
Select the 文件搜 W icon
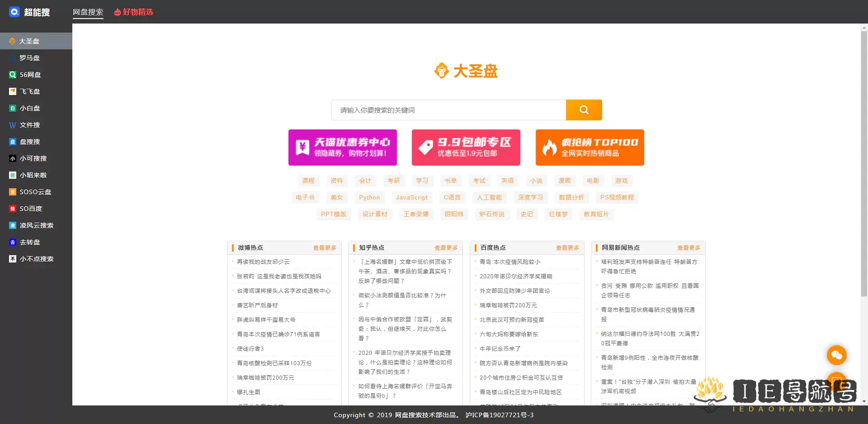click(x=13, y=125)
